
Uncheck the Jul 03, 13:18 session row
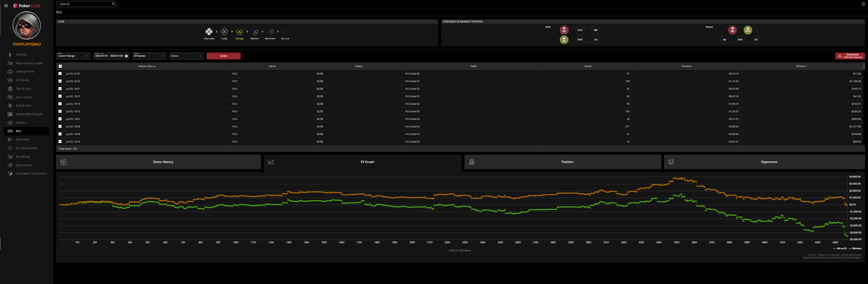[60, 142]
